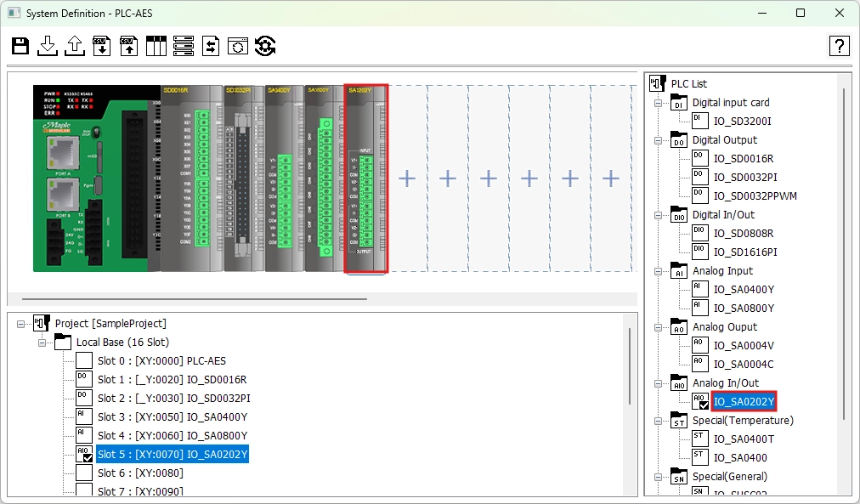Collapse the Special(General) category
This screenshot has width=860, height=504.
pos(658,477)
